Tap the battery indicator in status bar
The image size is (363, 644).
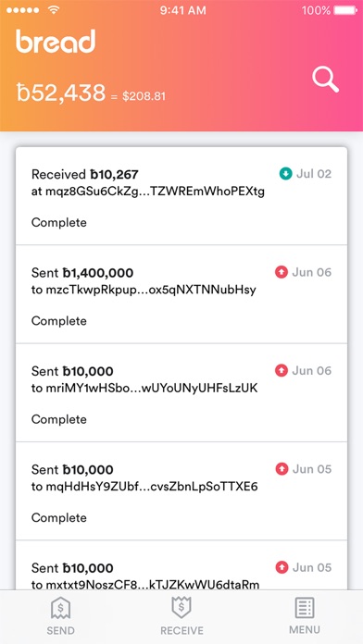(x=344, y=10)
